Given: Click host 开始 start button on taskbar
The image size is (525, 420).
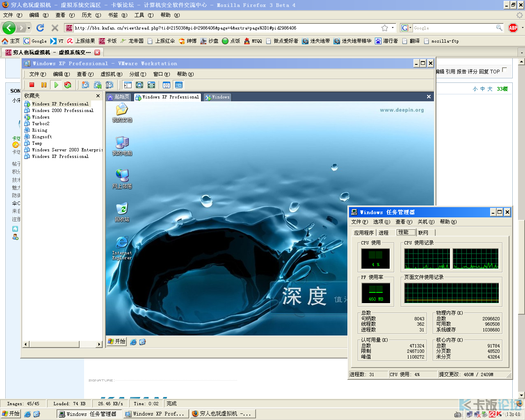Looking at the screenshot, I should [x=11, y=414].
